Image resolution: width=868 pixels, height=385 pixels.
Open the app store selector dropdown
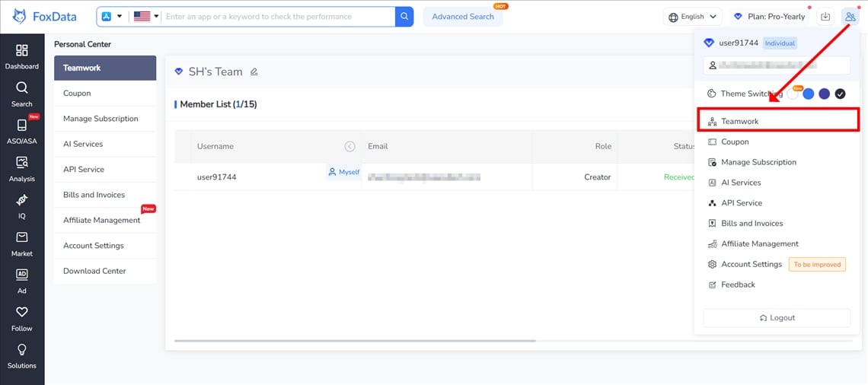point(111,17)
